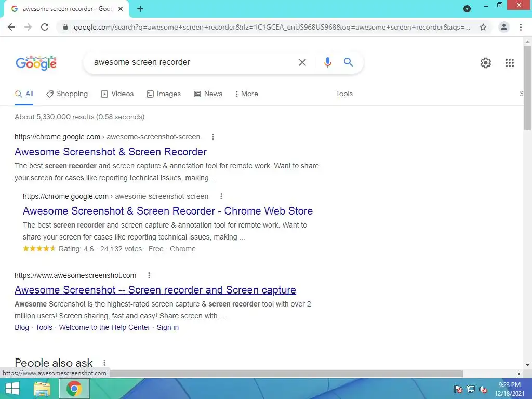This screenshot has width=532, height=399.
Task: Open options for first chrome.google.com result
Action: tap(212, 137)
